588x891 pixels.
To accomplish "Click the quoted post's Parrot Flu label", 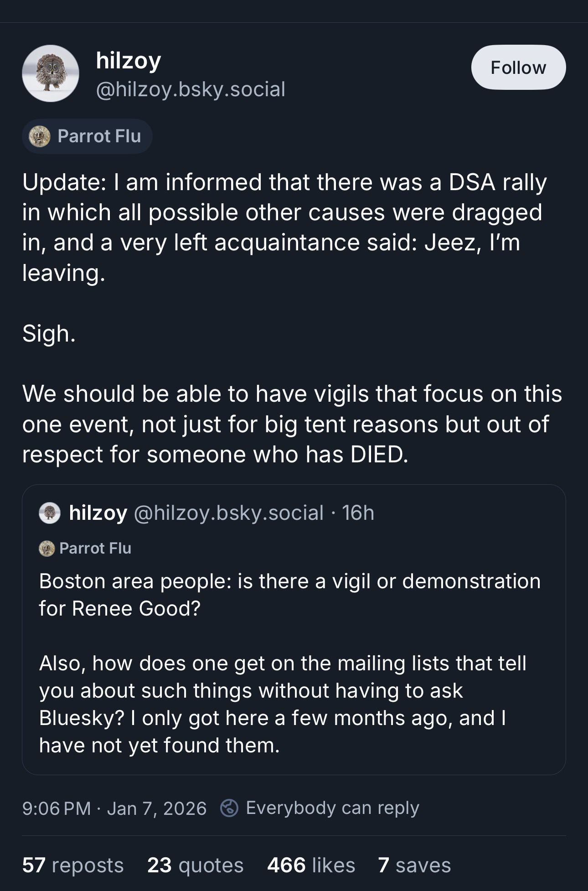I will tap(95, 548).
